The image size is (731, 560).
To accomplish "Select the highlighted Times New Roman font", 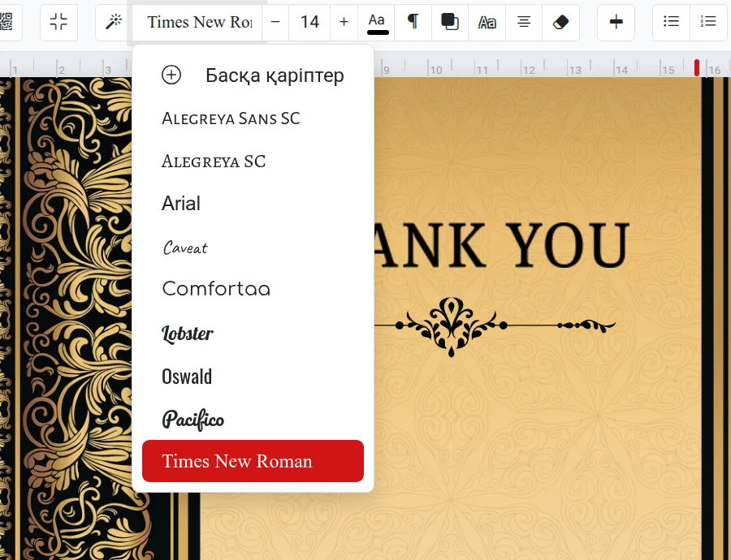I will point(253,461).
